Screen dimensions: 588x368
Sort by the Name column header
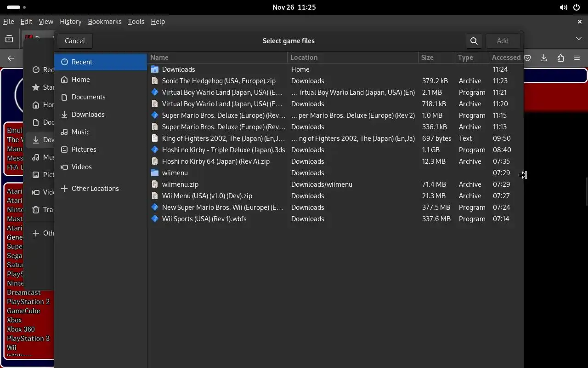(x=217, y=57)
